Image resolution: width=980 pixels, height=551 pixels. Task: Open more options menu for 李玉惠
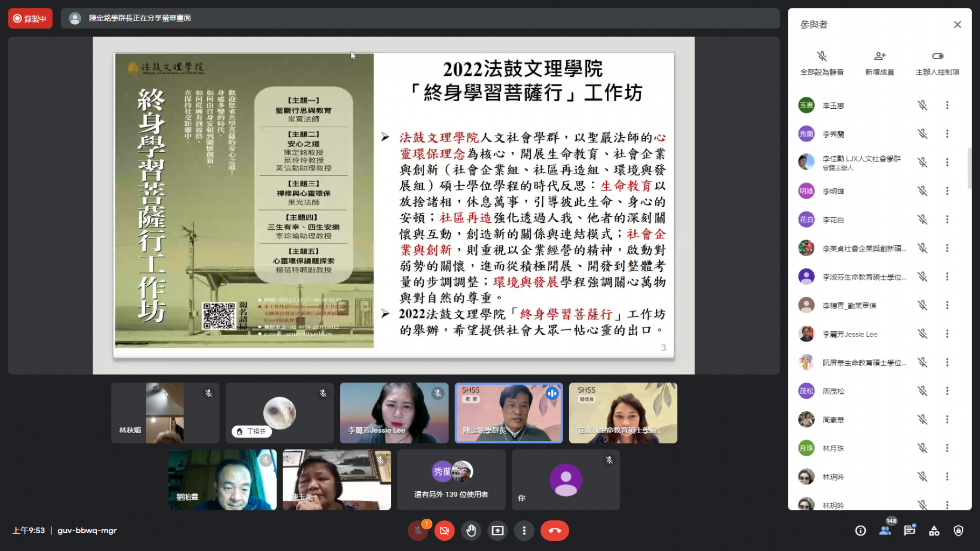click(947, 105)
